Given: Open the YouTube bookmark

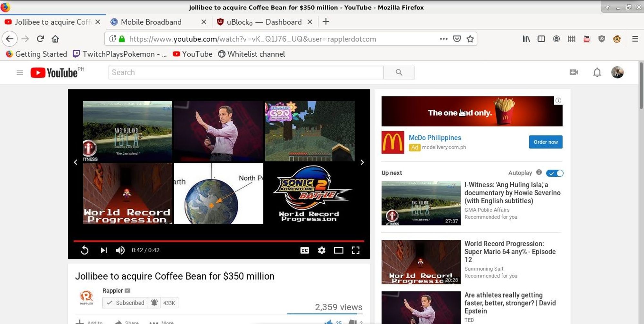Looking at the screenshot, I should (x=193, y=54).
